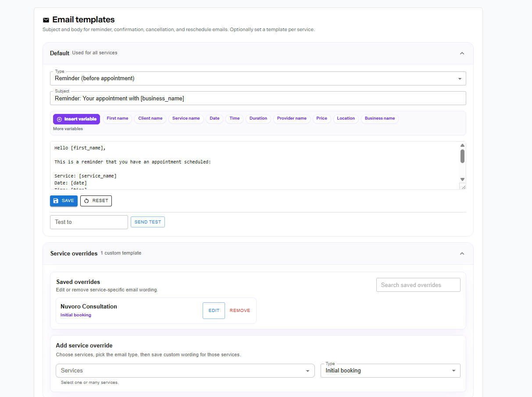Insert the Service name variable chip
The width and height of the screenshot is (532, 397).
186,119
